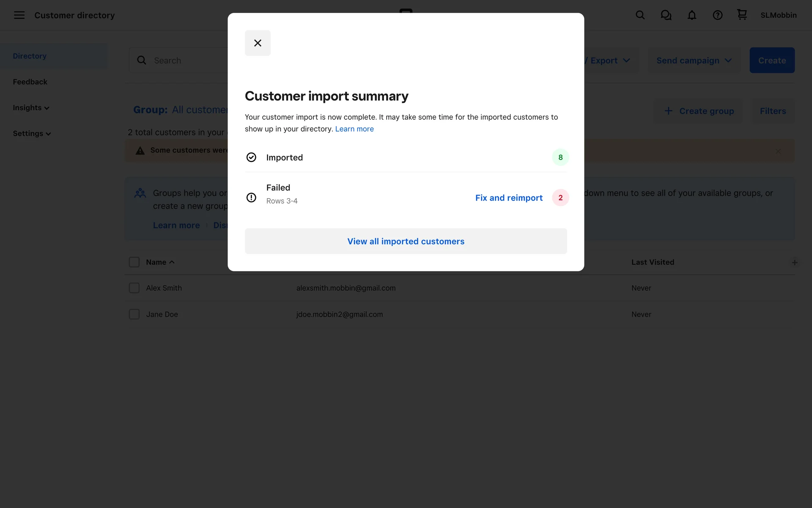Select the Alex Smith checkbox
This screenshot has height=508, width=812.
134,288
